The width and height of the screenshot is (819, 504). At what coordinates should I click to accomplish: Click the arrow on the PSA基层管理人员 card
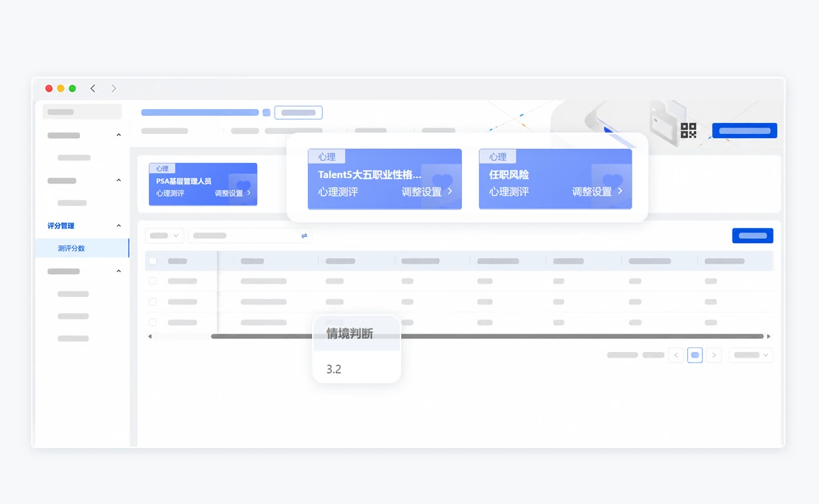(x=249, y=193)
